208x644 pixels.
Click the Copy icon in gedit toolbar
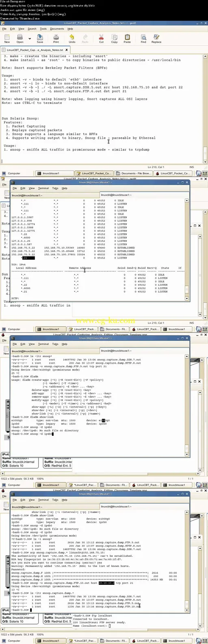114,39
